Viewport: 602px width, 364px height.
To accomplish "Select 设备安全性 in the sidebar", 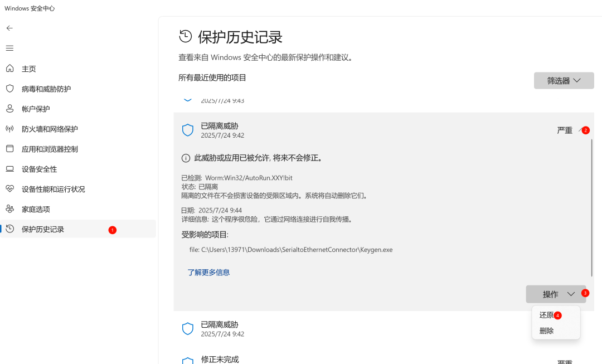I will (x=78, y=169).
